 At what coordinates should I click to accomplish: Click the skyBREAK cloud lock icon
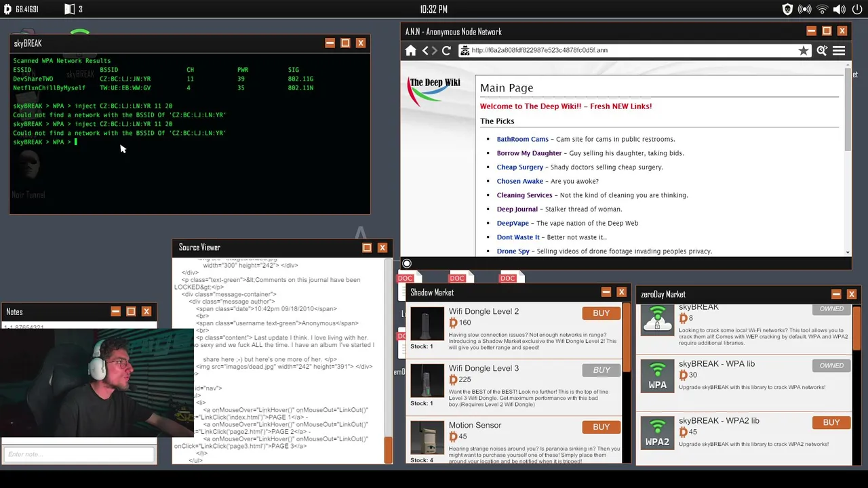pyautogui.click(x=657, y=319)
